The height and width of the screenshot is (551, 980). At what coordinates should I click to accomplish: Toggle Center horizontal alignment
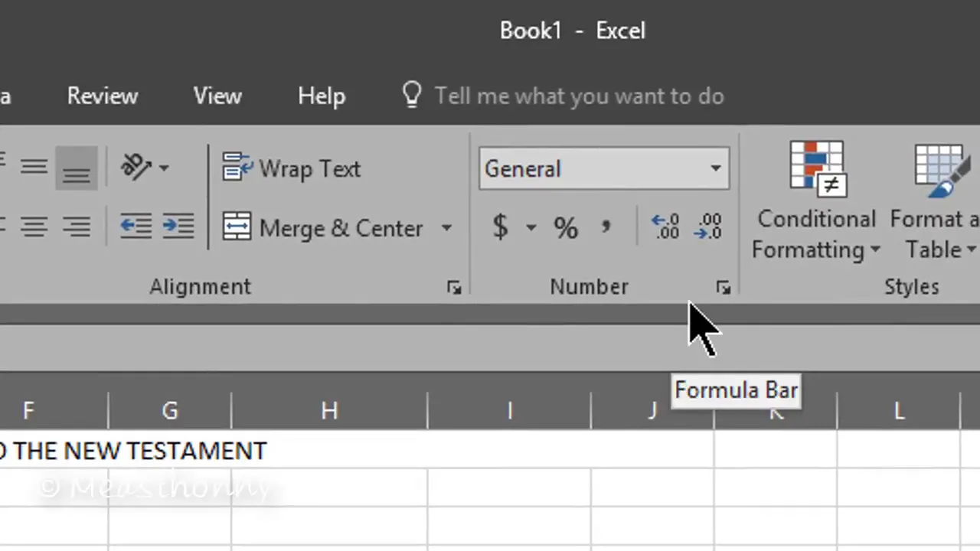34,227
